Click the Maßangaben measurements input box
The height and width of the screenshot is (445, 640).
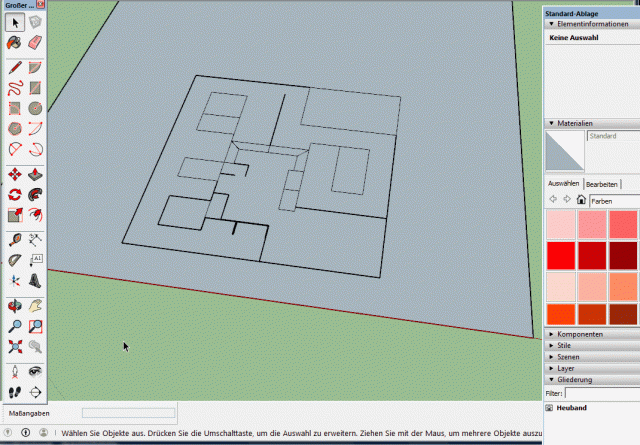pyautogui.click(x=129, y=413)
